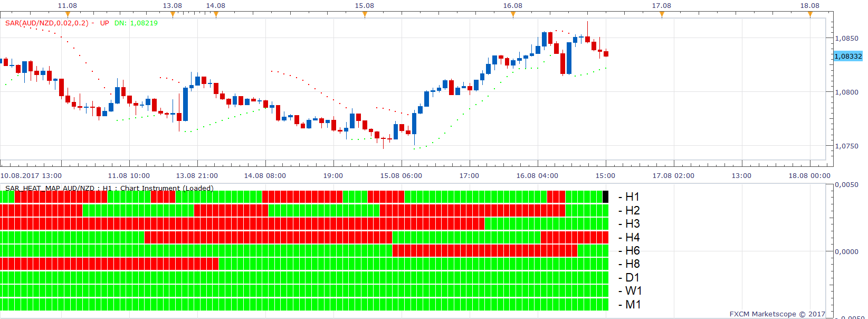868x319 pixels.
Task: Click the 14.08 date marker triangle
Action: pyautogui.click(x=216, y=14)
